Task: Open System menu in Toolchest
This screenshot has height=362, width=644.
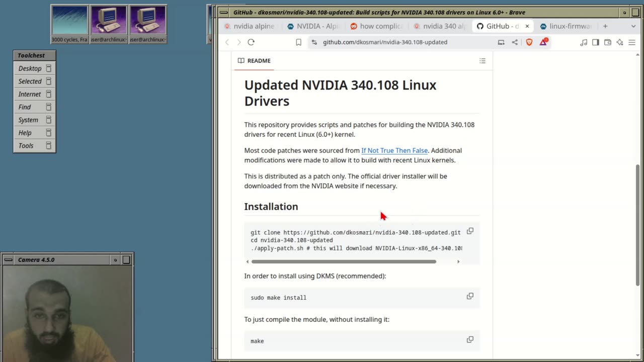Action: point(34,120)
